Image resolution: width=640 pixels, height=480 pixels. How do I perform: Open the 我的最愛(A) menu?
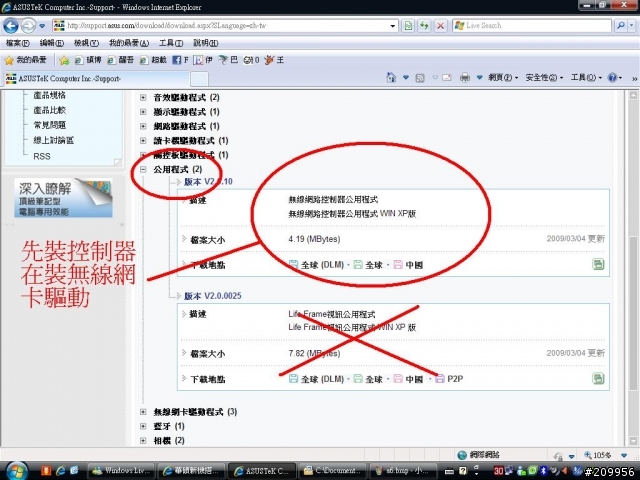click(129, 43)
